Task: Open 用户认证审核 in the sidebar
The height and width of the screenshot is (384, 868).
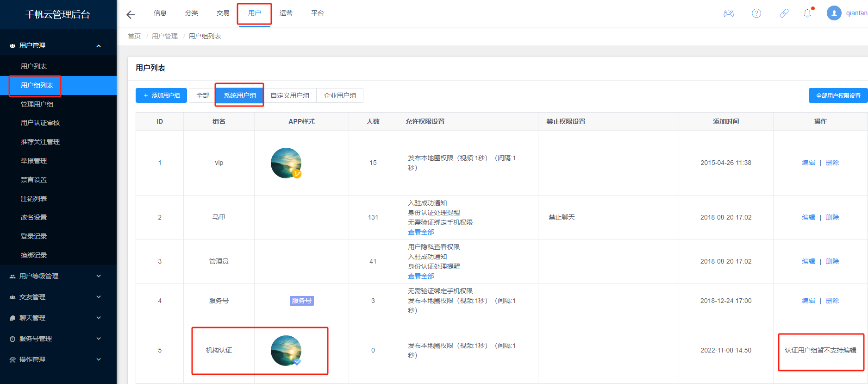Action: 58,123
